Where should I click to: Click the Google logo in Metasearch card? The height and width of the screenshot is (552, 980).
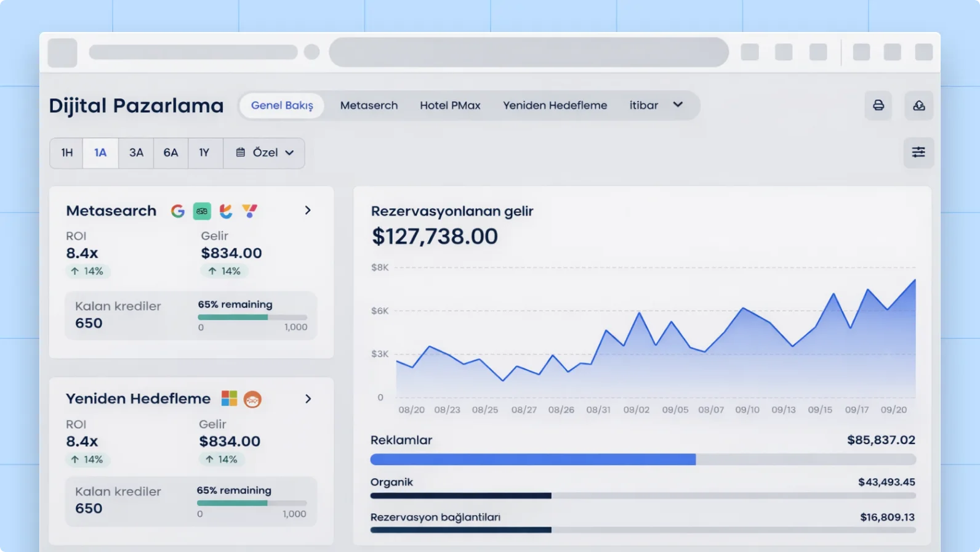click(178, 211)
